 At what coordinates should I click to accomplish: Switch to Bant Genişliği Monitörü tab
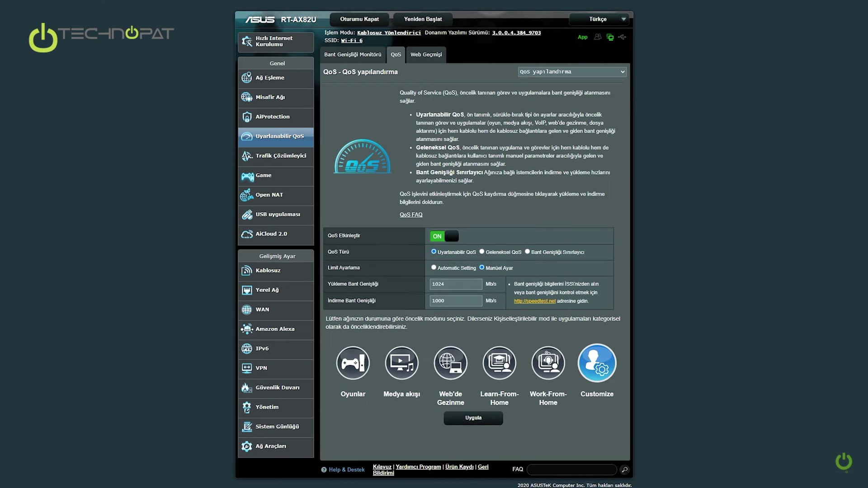(x=353, y=55)
